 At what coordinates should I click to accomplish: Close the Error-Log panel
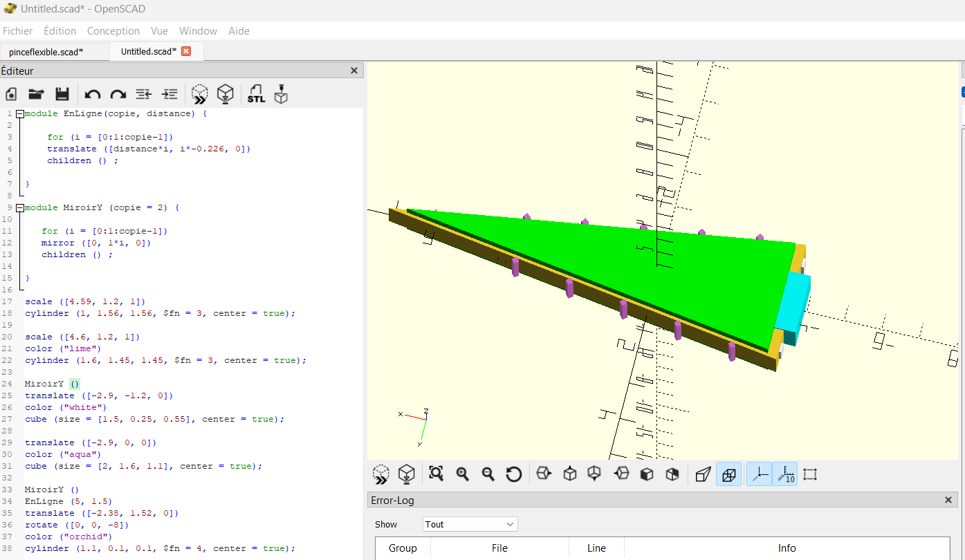pyautogui.click(x=948, y=500)
